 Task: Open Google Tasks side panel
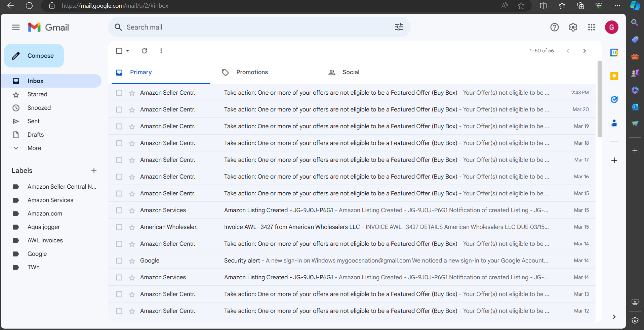[614, 99]
